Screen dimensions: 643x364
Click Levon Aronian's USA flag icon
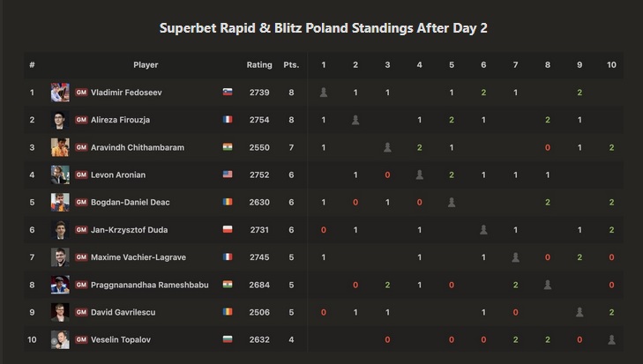click(x=228, y=175)
